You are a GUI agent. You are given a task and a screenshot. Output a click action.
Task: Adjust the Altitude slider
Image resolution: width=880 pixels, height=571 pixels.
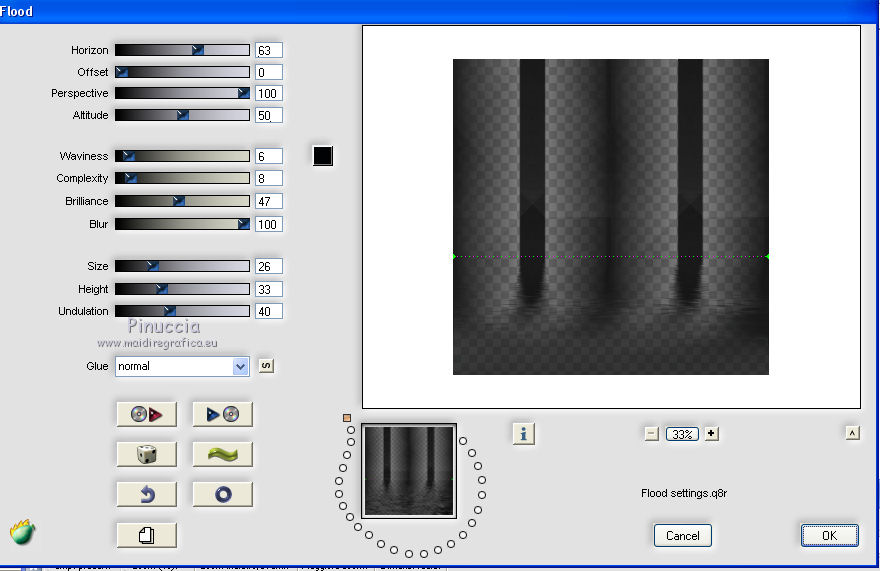point(182,115)
